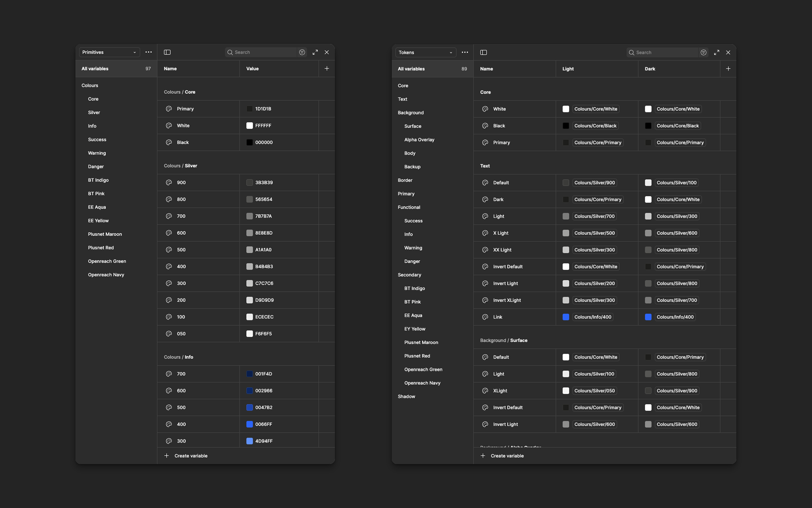Click filter icon in Tokens search bar
812x508 pixels.
click(x=703, y=52)
